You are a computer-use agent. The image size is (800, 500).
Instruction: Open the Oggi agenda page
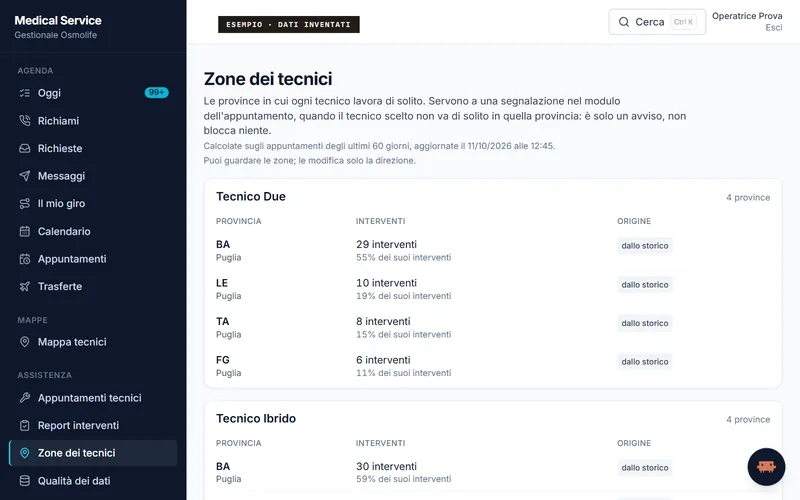(93, 93)
